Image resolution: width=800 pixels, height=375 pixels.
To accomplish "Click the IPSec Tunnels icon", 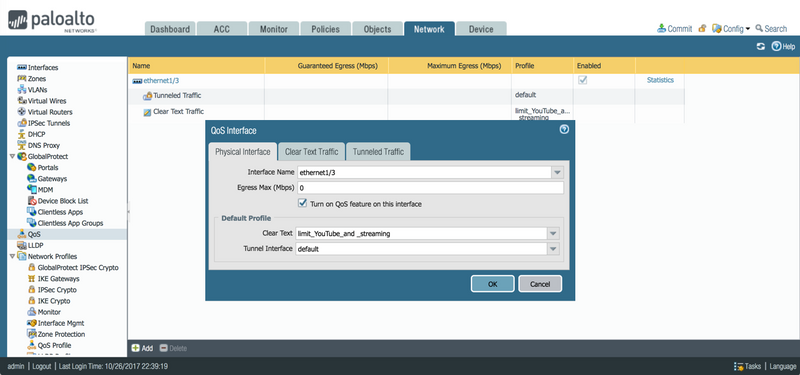I will [x=22, y=123].
